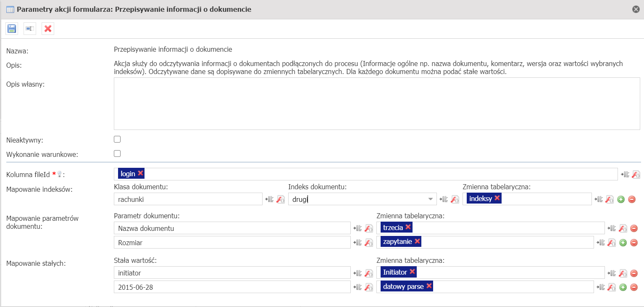Add a new index mapping row
Image resolution: width=644 pixels, height=307 pixels.
(621, 199)
